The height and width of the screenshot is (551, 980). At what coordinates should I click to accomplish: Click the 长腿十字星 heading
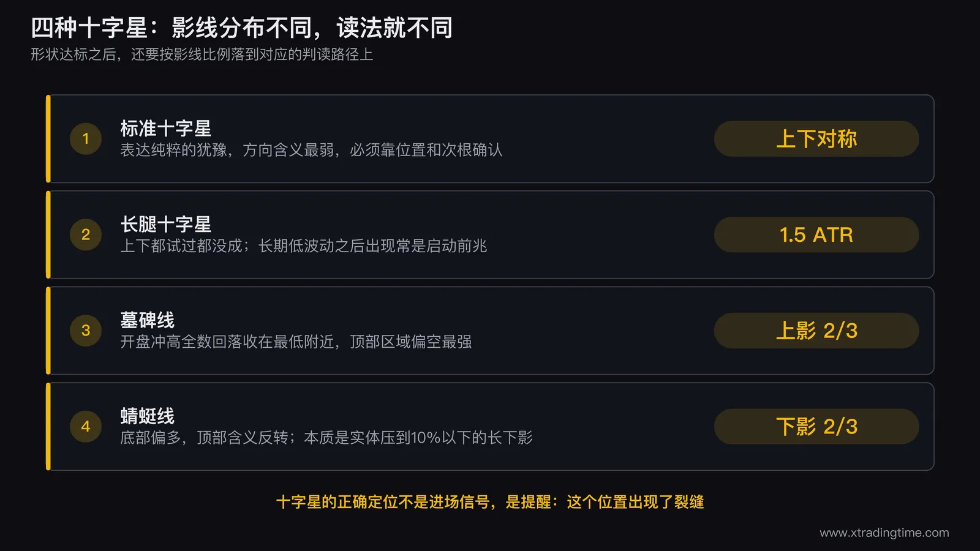[x=166, y=224]
